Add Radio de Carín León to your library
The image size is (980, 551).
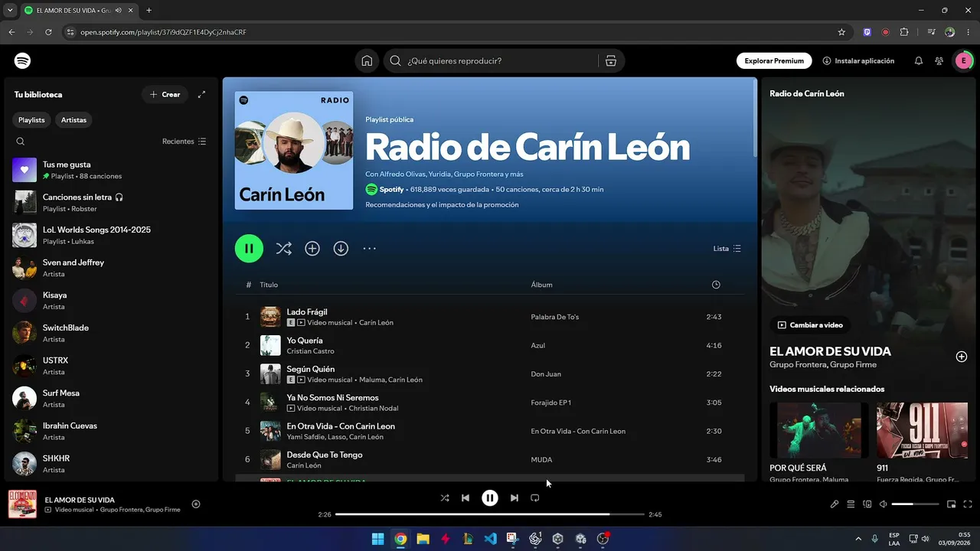(x=312, y=249)
